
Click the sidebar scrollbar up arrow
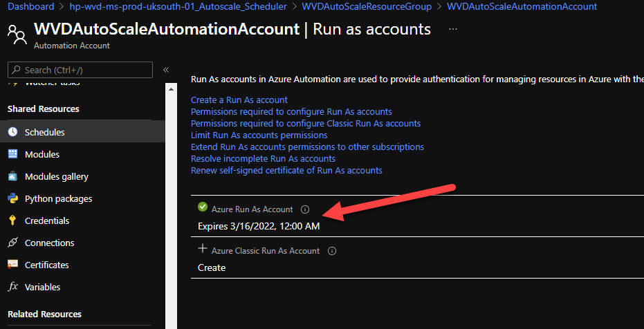[x=172, y=89]
